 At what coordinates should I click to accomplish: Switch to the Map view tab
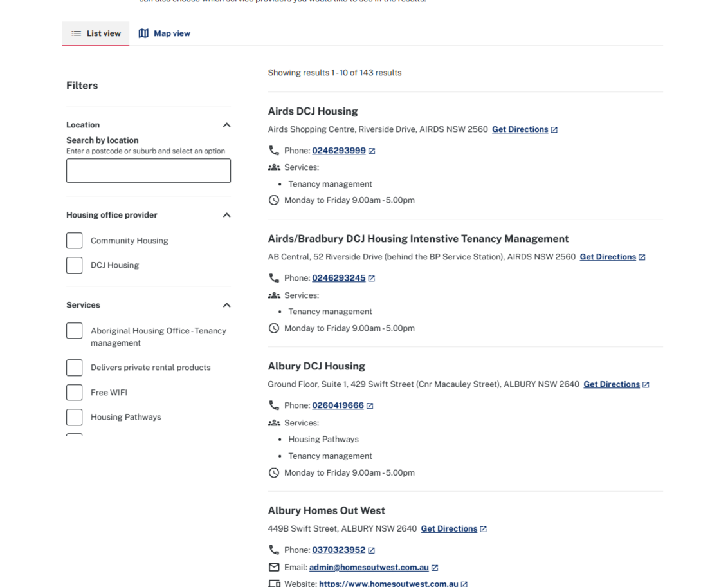(165, 33)
